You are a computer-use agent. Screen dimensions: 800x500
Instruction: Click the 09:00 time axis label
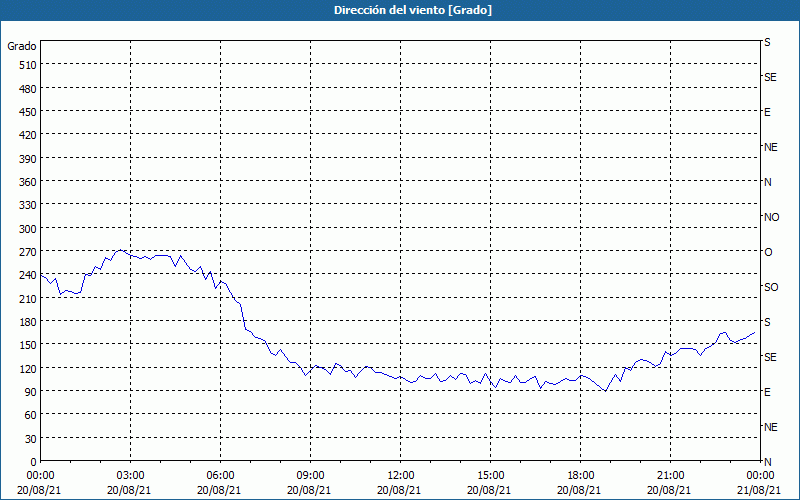coord(310,476)
